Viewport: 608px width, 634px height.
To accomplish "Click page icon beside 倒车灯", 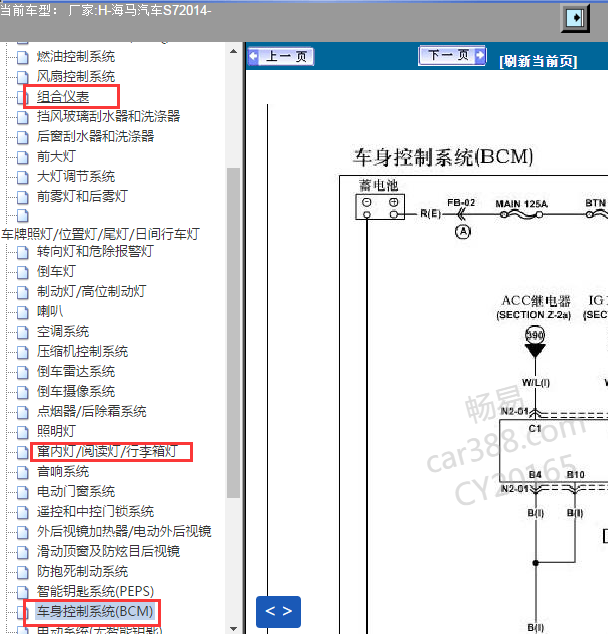I will pyautogui.click(x=23, y=273).
